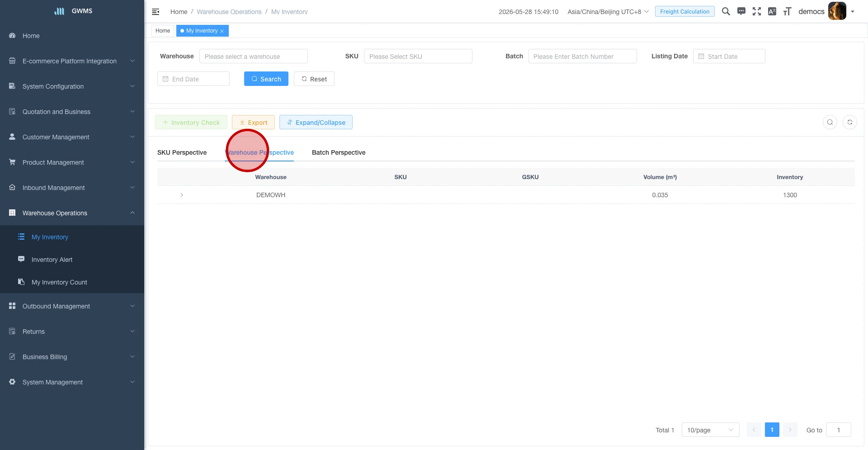Viewport: 868px width, 450px height.
Task: Open the header search magnifier icon
Action: (x=726, y=11)
